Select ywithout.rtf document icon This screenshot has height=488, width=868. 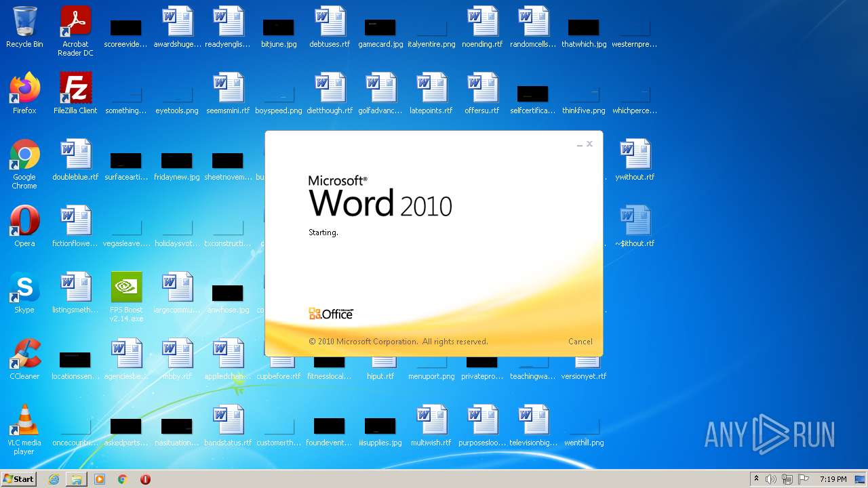635,155
